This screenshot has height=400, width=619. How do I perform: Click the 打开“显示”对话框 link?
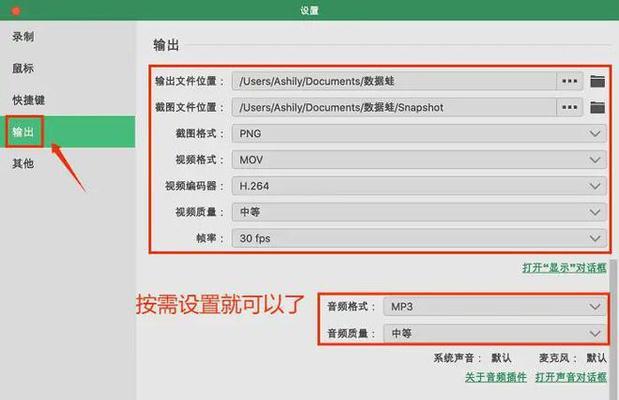point(564,268)
